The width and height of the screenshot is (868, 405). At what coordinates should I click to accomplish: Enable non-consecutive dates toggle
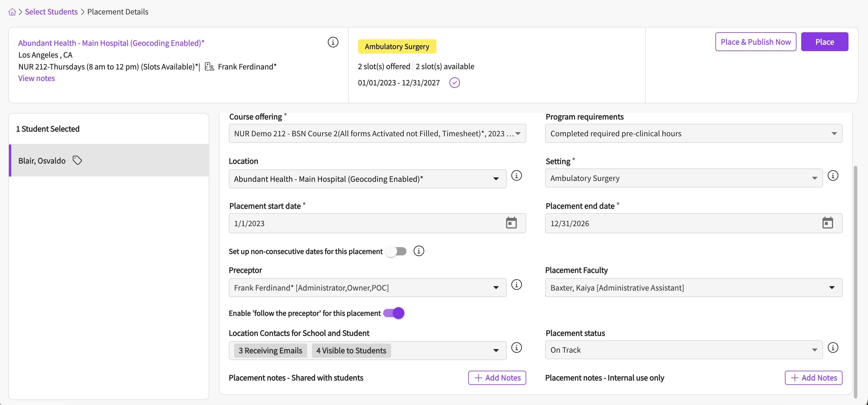(x=396, y=251)
